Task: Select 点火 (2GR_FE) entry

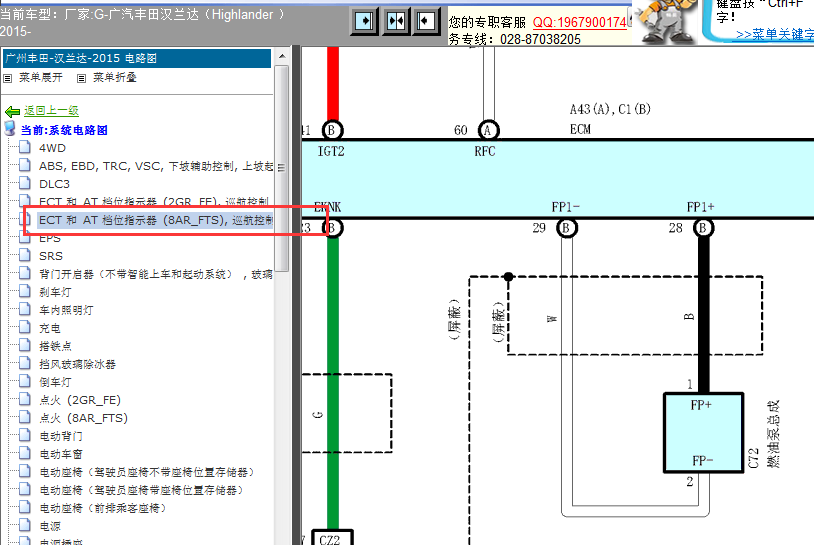Action: pos(80,400)
